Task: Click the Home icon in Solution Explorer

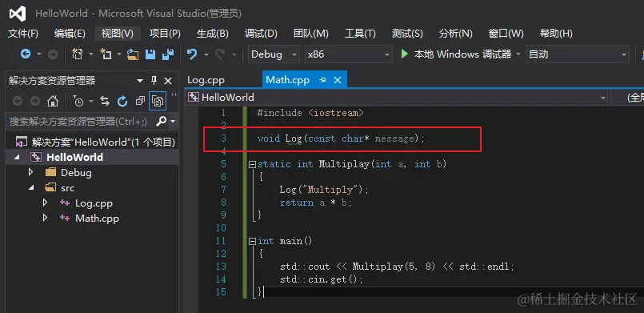Action: click(x=53, y=101)
